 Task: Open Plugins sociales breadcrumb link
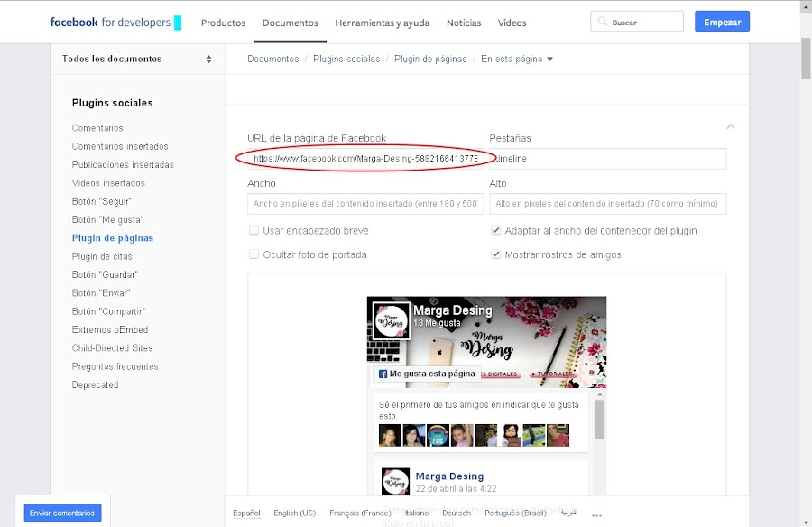tap(346, 59)
